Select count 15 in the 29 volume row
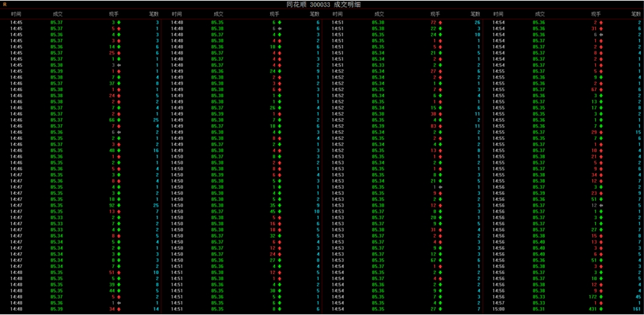The height and width of the screenshot is (315, 644). [x=638, y=132]
